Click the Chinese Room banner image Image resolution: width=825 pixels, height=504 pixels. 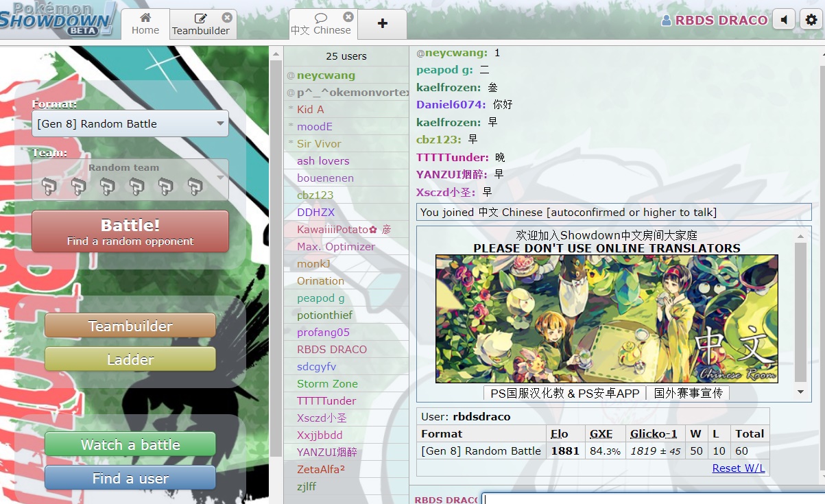(607, 319)
